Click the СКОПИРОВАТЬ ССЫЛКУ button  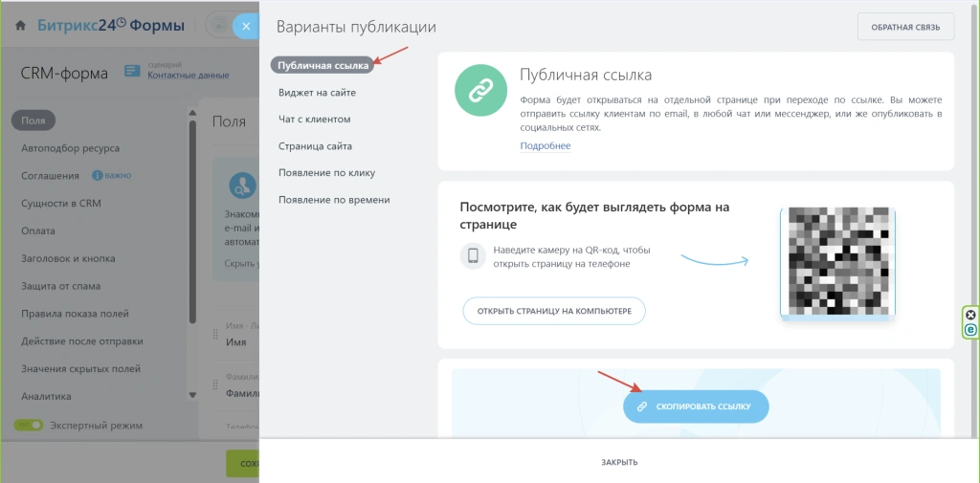coord(696,406)
